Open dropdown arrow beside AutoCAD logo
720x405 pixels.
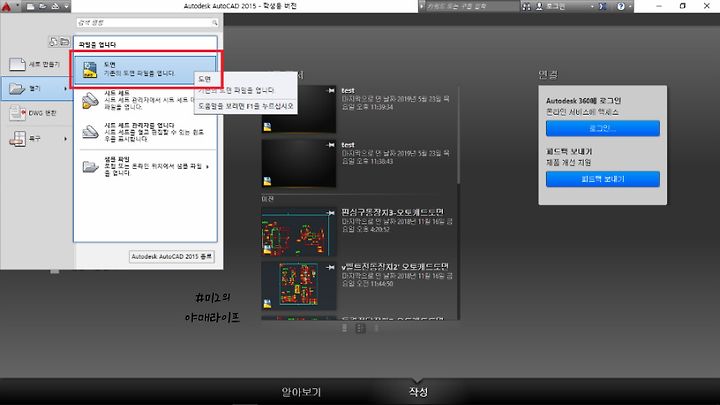18,6
